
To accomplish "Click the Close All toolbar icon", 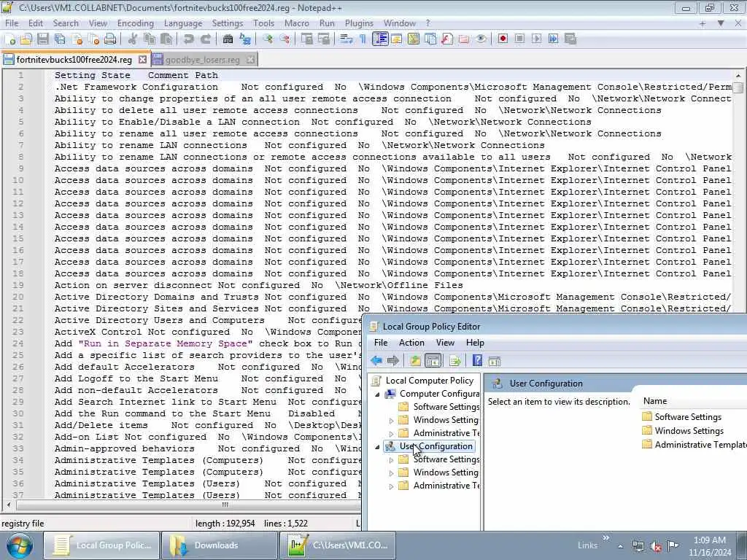I will pyautogui.click(x=94, y=39).
